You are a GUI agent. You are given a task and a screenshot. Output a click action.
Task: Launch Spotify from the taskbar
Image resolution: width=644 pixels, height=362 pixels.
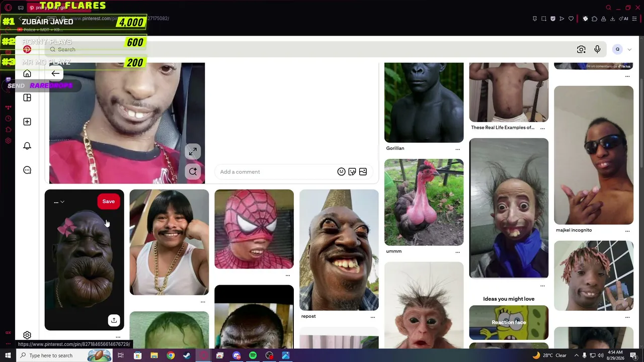click(x=253, y=355)
